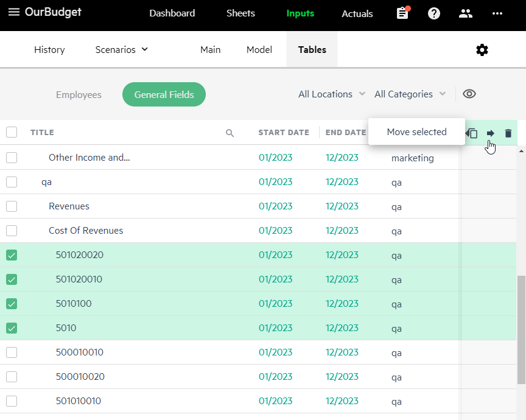Check the Other Income and... row checkbox

click(12, 157)
